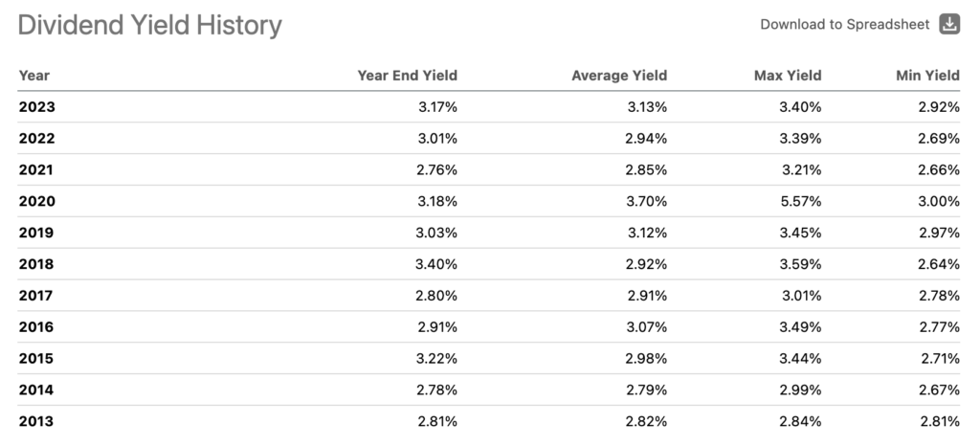Select the 2015 year row label
This screenshot has width=980, height=446.
(36, 359)
